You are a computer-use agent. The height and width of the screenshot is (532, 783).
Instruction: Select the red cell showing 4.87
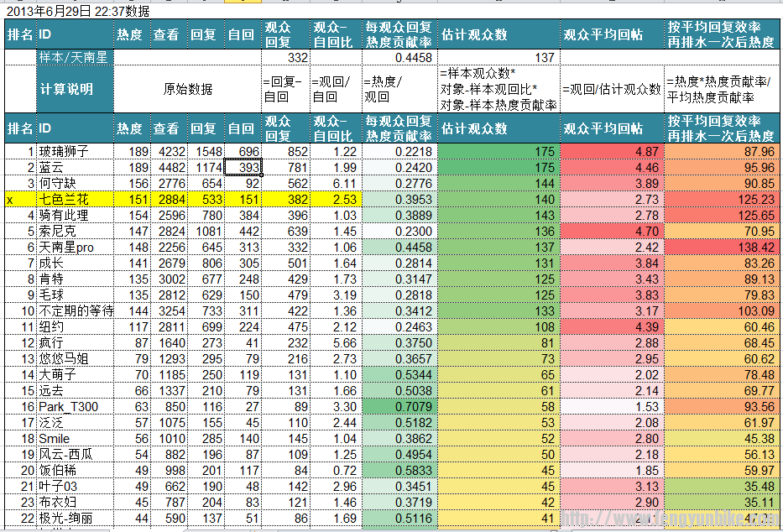pos(611,152)
